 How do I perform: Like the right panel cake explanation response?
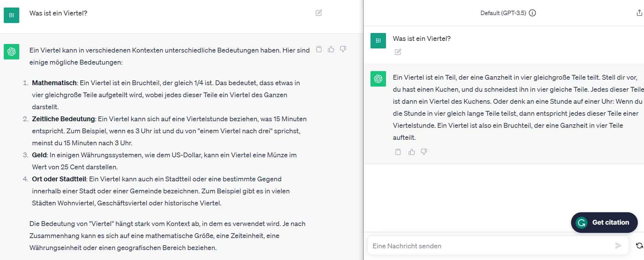tap(411, 152)
